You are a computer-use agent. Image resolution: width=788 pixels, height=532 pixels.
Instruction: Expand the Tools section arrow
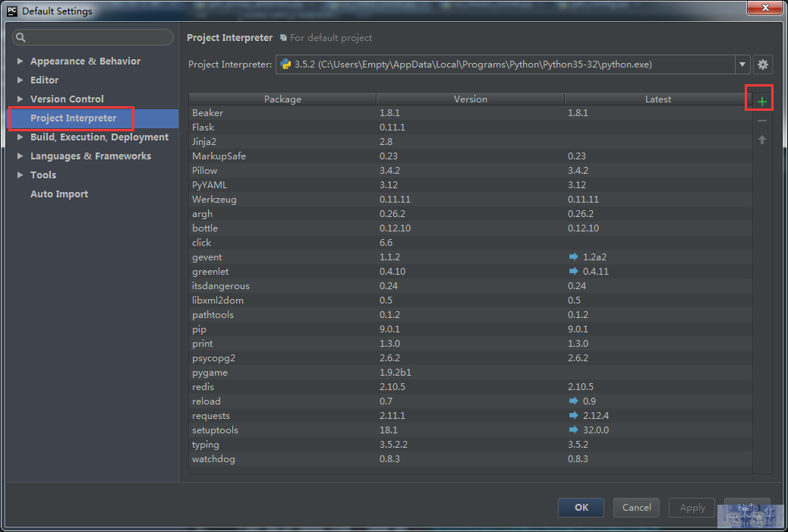(x=20, y=175)
